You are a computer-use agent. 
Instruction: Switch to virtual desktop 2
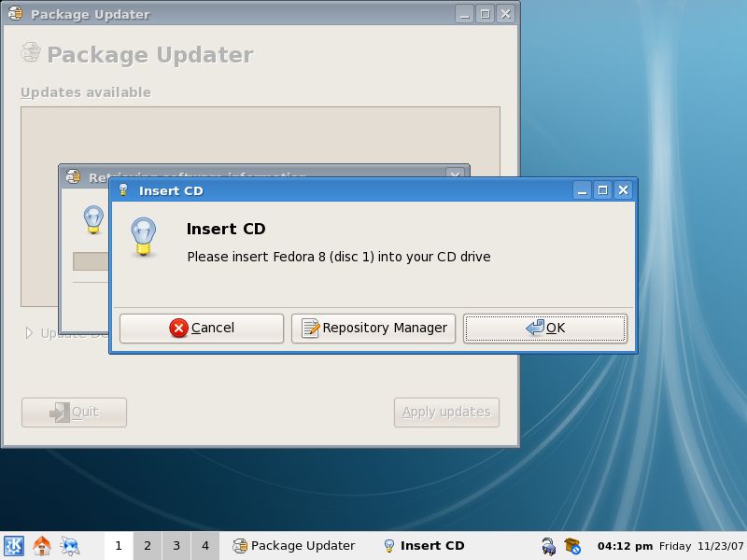coord(148,546)
